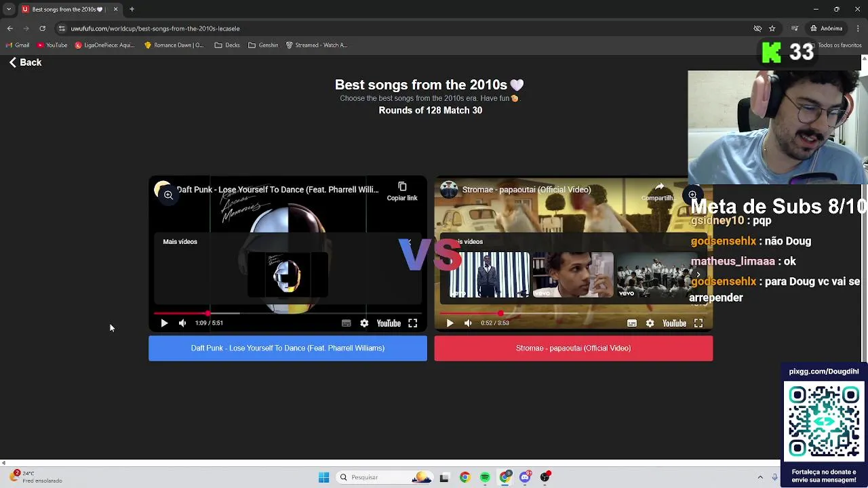This screenshot has height=488, width=868.
Task: Toggle subtitles on the Daft Punk video
Action: click(x=346, y=323)
